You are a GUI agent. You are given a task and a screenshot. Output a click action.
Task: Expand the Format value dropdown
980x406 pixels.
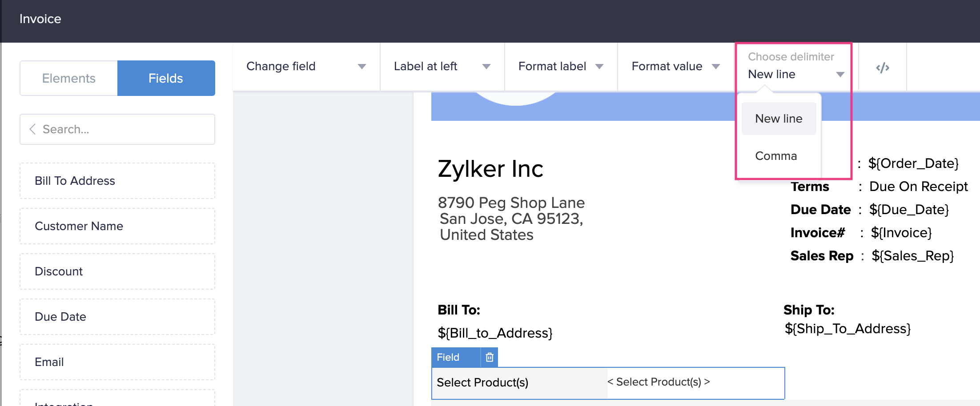[x=675, y=67]
